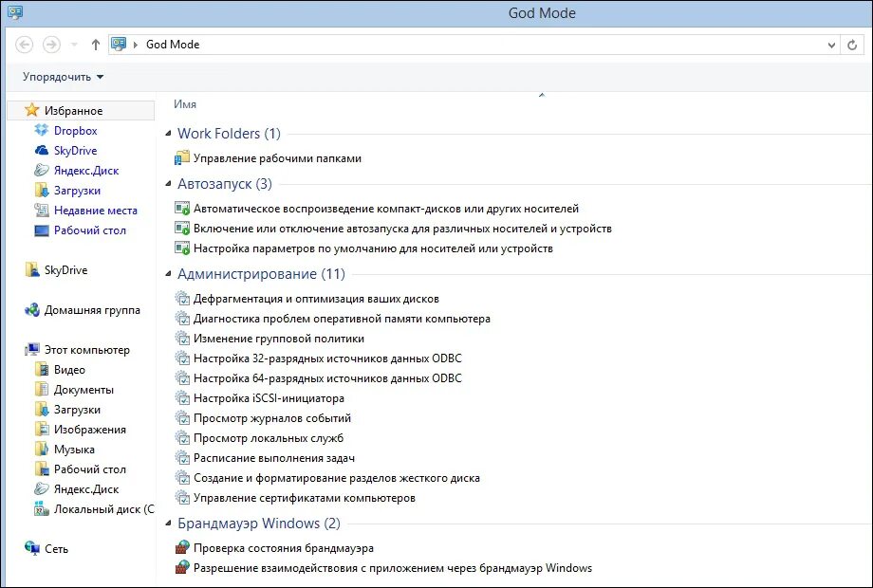Select Настройка параметров по умолчанию item

click(373, 248)
